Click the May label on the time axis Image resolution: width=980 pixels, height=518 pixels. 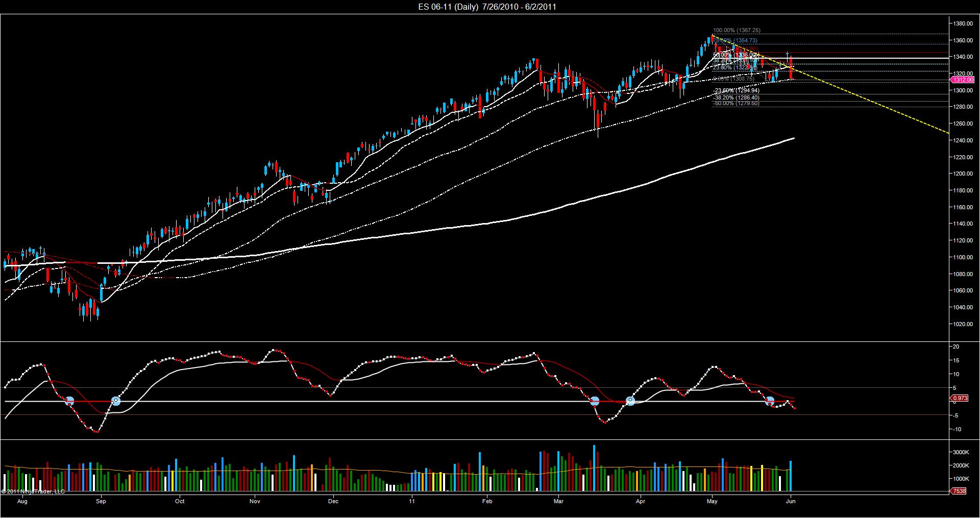(712, 502)
